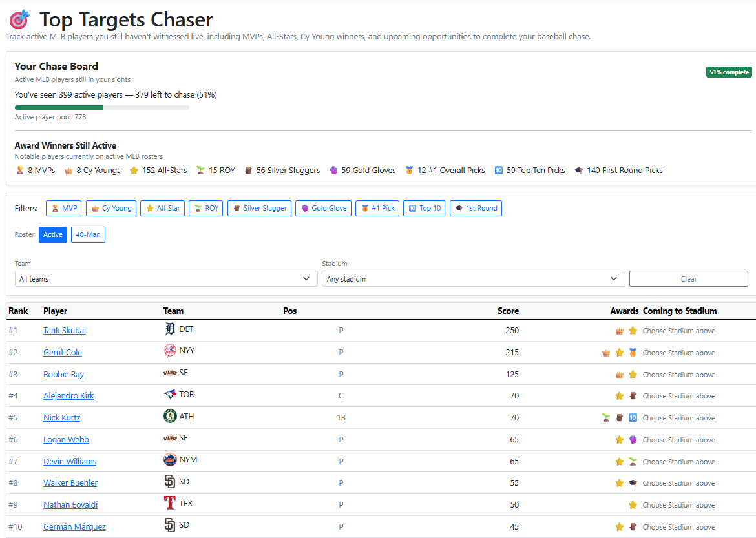The width and height of the screenshot is (756, 538).
Task: Click Tarik Skubal's Cy Young crown icon
Action: (x=620, y=331)
